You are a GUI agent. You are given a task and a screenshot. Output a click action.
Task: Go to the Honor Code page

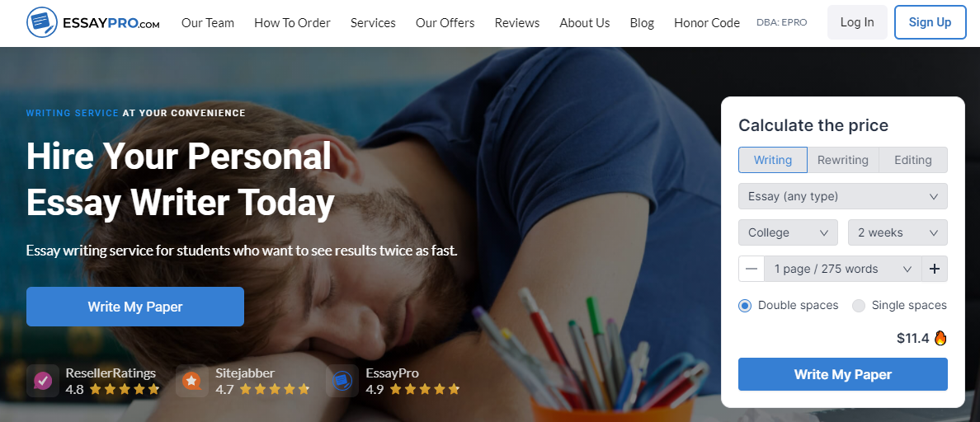tap(707, 23)
